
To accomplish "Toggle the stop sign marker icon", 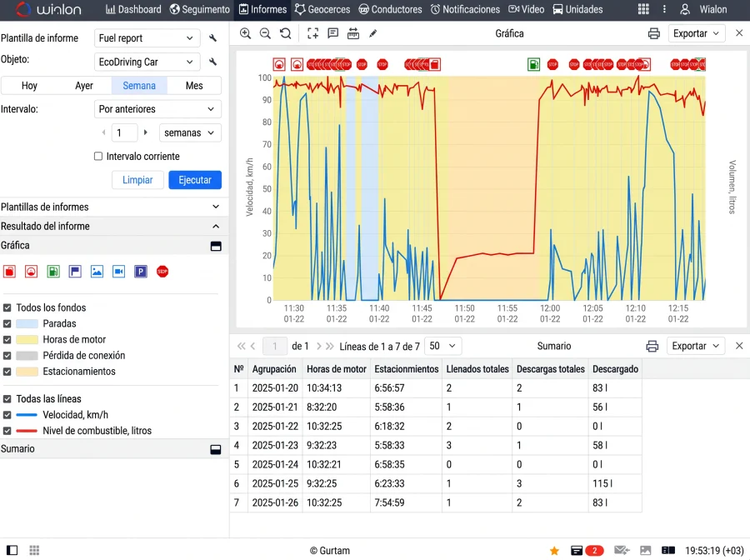I will [162, 272].
